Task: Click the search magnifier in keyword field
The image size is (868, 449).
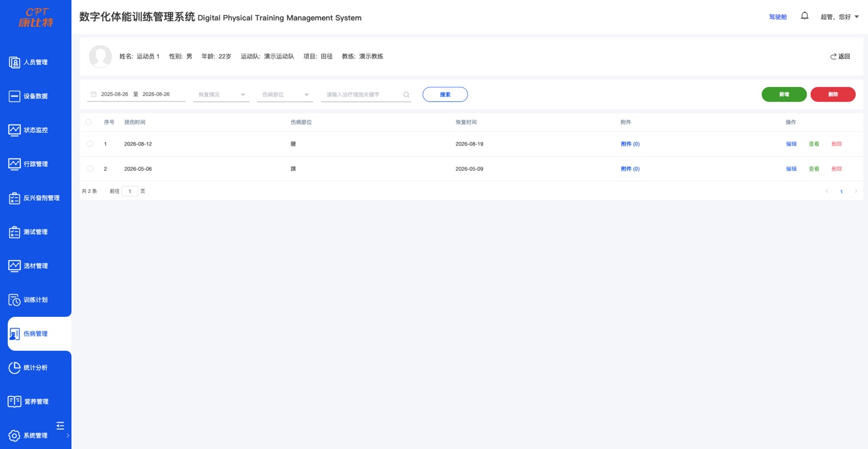Action: pyautogui.click(x=407, y=95)
